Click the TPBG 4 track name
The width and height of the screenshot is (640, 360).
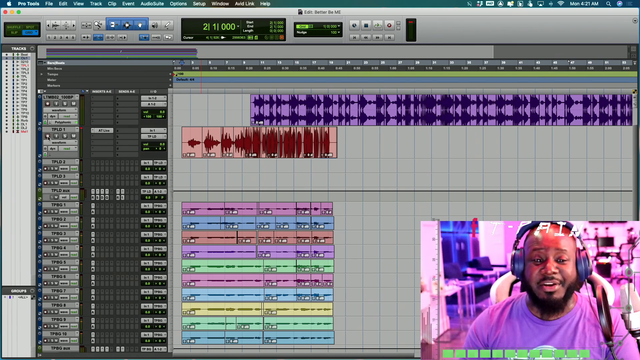pos(60,248)
